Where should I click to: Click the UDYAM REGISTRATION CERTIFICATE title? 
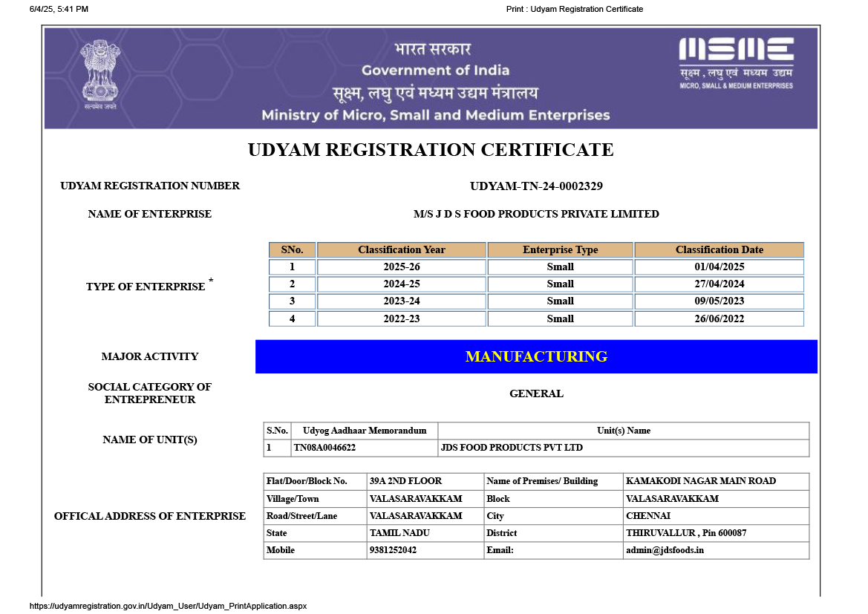pos(431,150)
